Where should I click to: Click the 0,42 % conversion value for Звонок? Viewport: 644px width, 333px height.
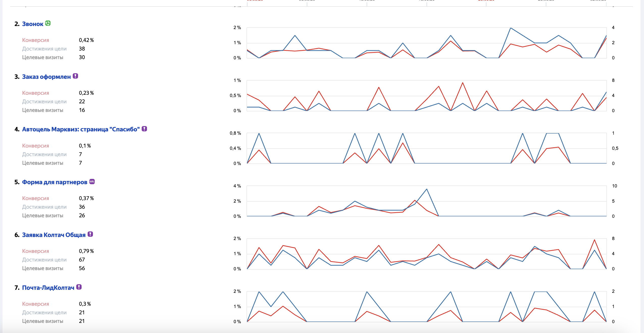point(86,40)
